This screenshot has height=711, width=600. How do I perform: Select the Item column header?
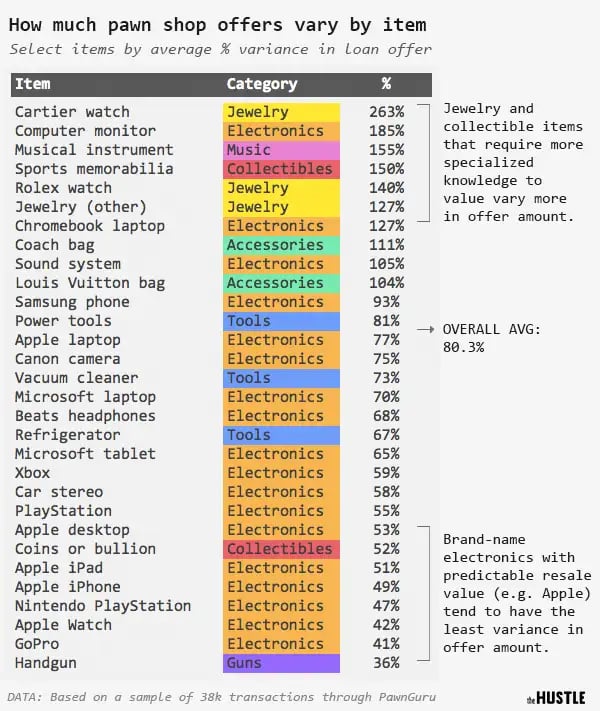tap(33, 84)
